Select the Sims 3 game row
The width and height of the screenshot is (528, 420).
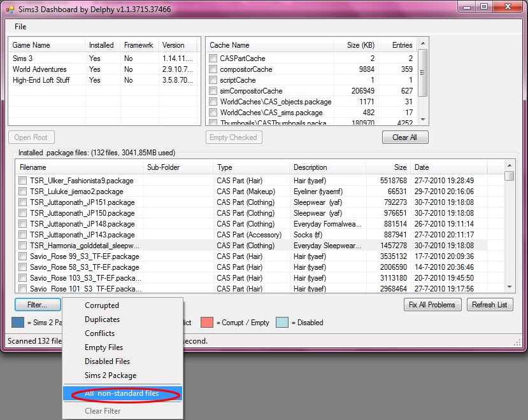(104, 58)
